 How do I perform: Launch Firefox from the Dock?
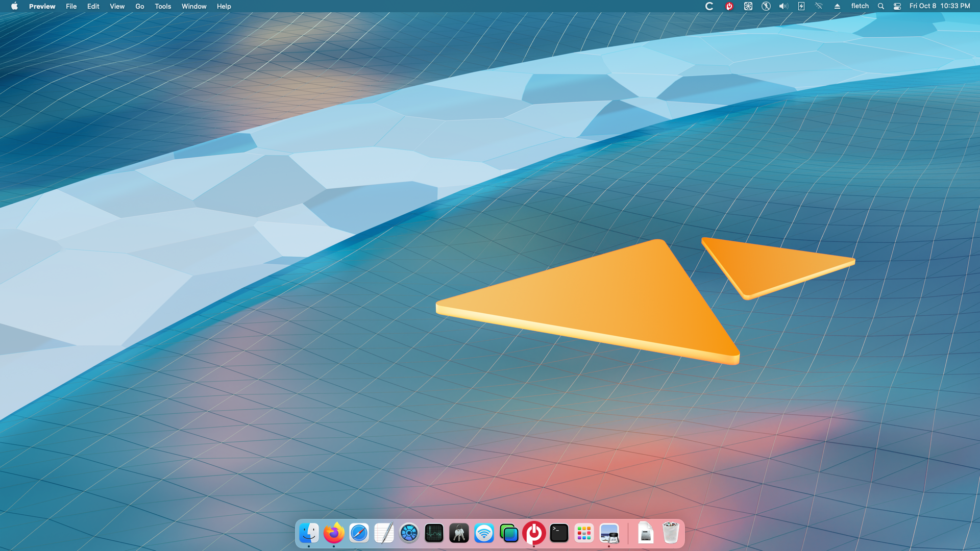click(334, 533)
